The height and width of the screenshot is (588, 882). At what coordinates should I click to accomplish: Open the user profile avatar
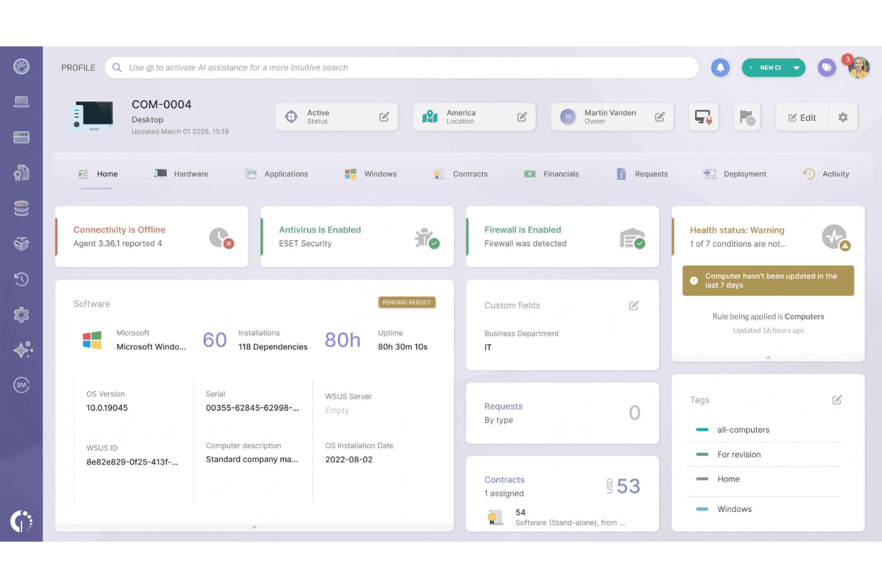(859, 67)
